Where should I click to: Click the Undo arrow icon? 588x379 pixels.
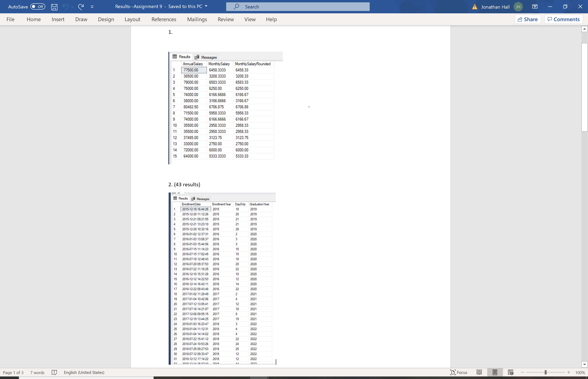pos(65,7)
